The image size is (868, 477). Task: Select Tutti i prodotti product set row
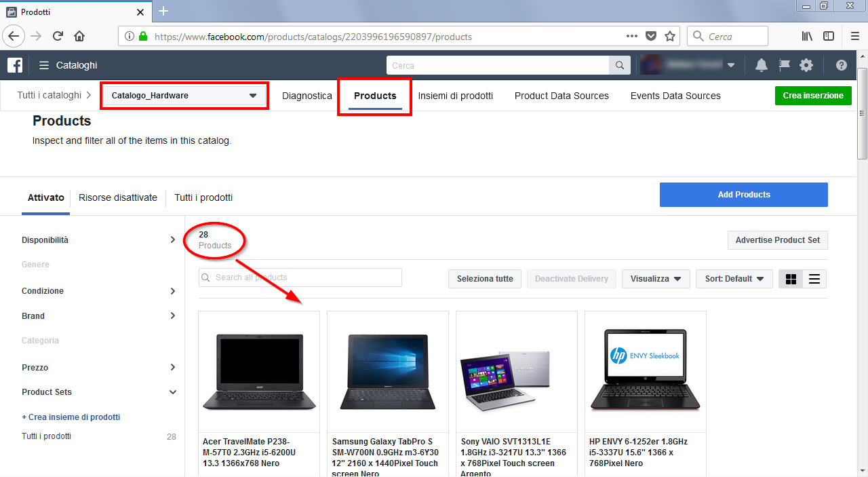pyautogui.click(x=99, y=436)
